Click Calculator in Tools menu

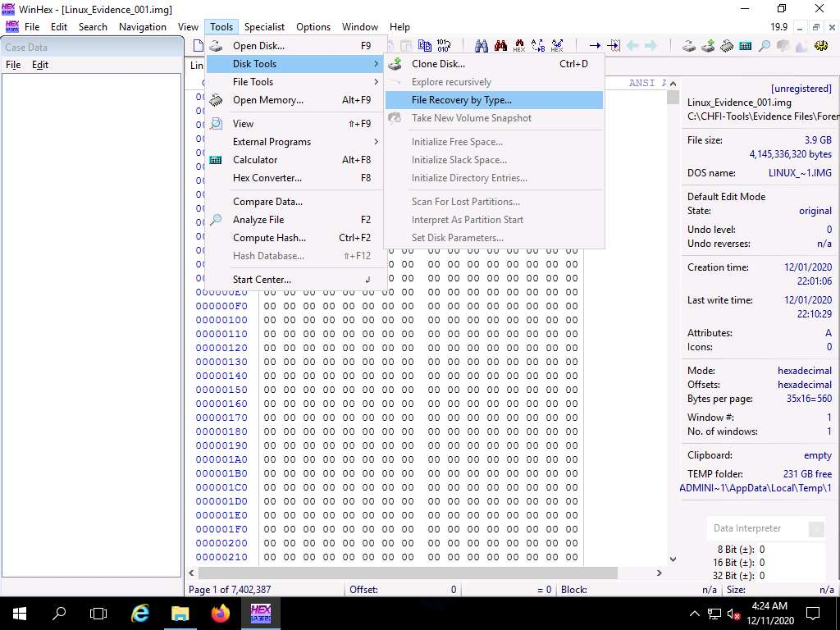[294, 160]
